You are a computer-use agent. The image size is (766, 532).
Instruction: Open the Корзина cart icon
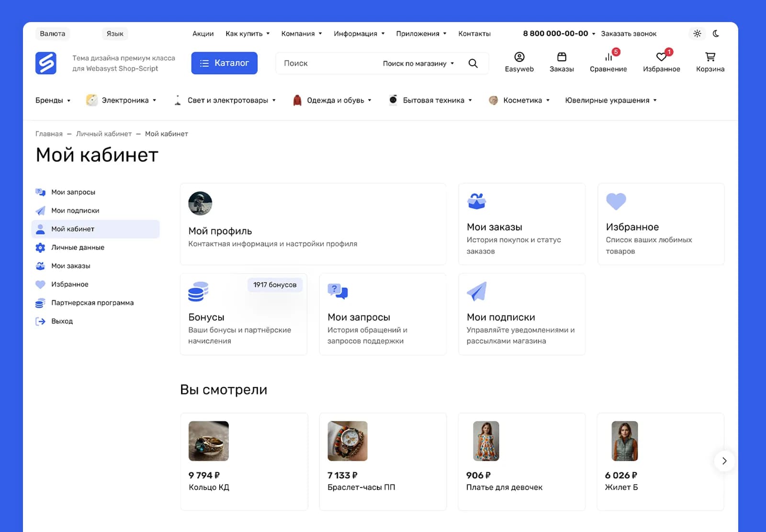tap(710, 57)
